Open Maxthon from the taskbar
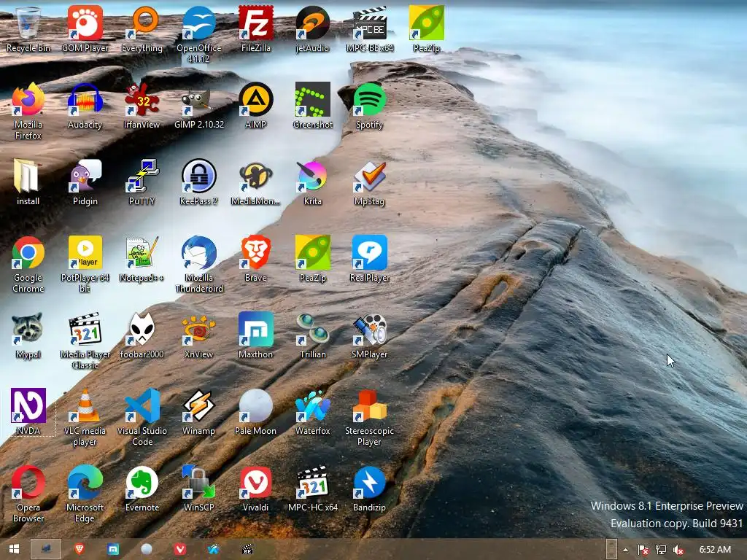747x560 pixels. (113, 550)
